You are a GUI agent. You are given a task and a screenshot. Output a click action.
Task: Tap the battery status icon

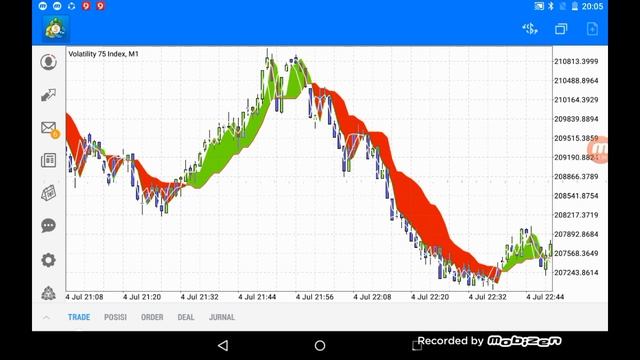pyautogui.click(x=575, y=6)
